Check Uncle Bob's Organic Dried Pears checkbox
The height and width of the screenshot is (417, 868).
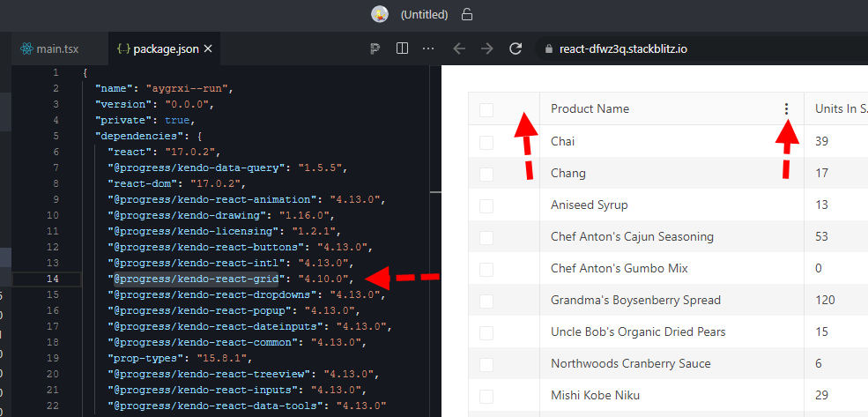486,333
